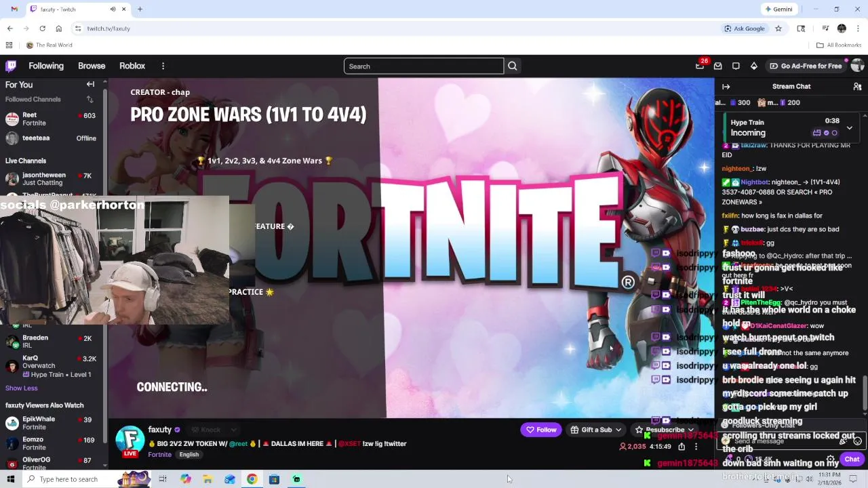This screenshot has height=488, width=868.
Task: Click buzbae username in chat
Action: point(751,229)
